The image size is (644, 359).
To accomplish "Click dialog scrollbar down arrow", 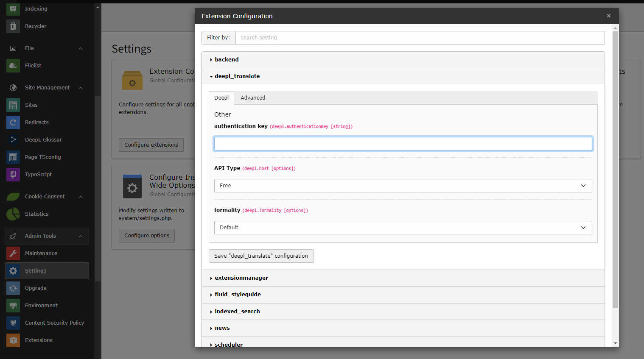I will [615, 343].
